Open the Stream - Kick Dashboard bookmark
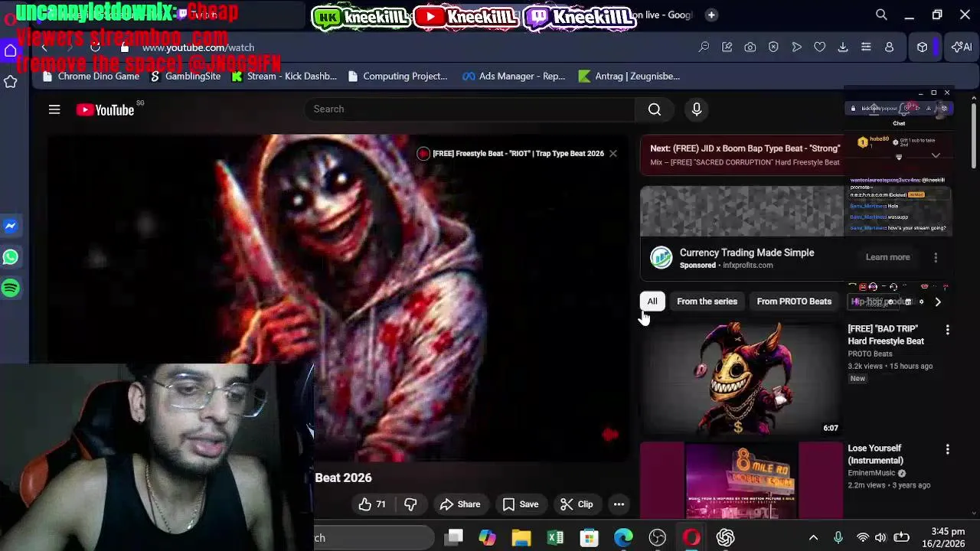 [x=284, y=76]
